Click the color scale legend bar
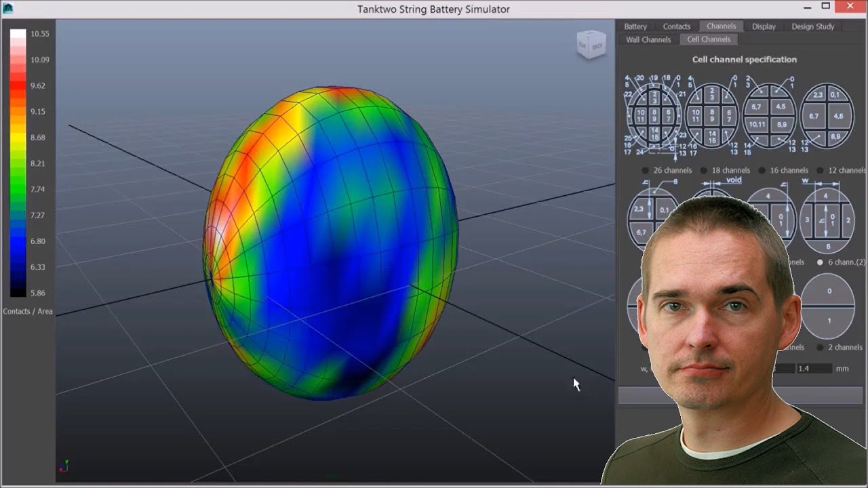868x488 pixels. [x=18, y=163]
